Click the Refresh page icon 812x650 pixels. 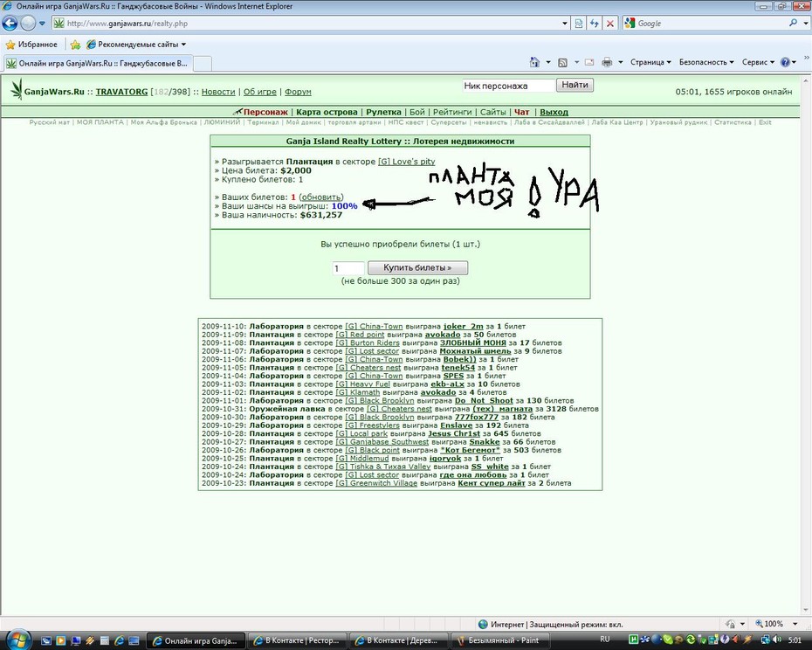point(594,24)
